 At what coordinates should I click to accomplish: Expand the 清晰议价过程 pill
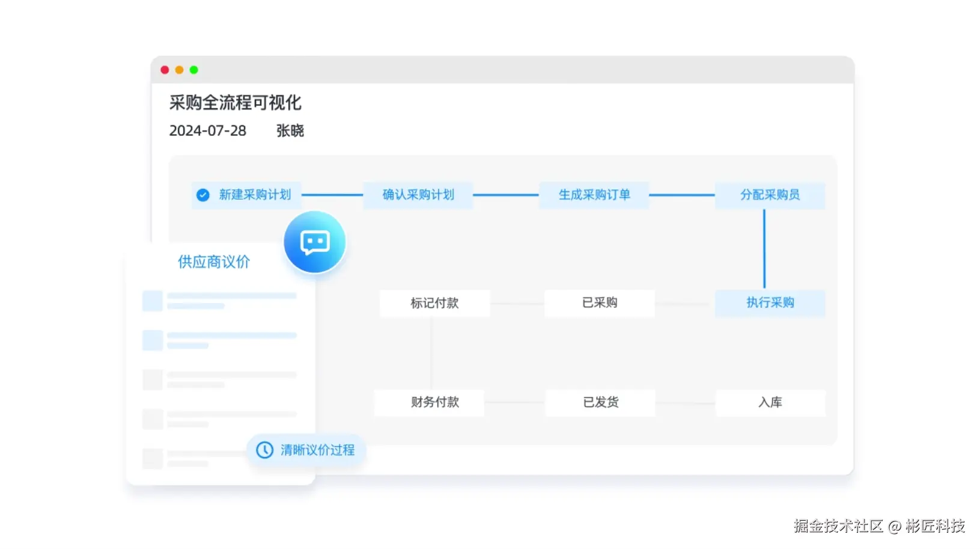click(x=306, y=450)
